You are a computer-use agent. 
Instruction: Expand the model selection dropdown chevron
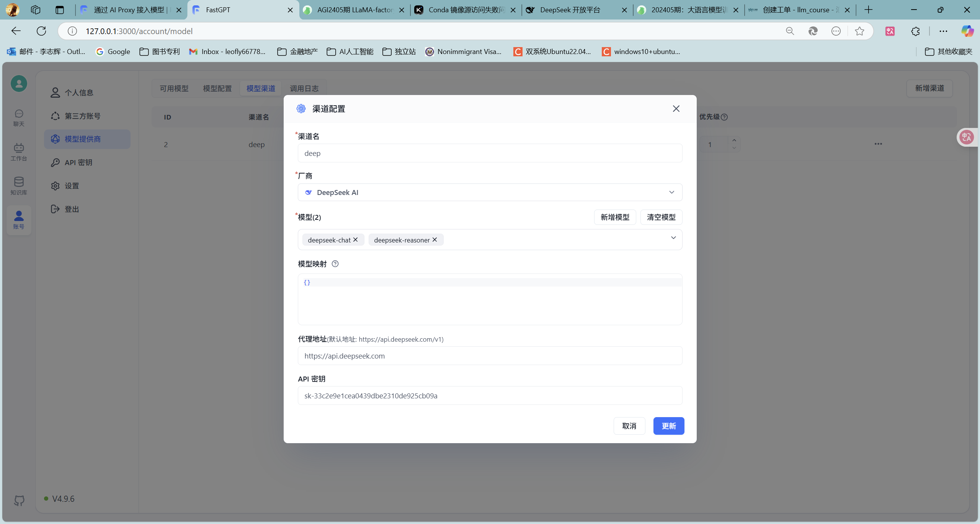[x=673, y=238]
